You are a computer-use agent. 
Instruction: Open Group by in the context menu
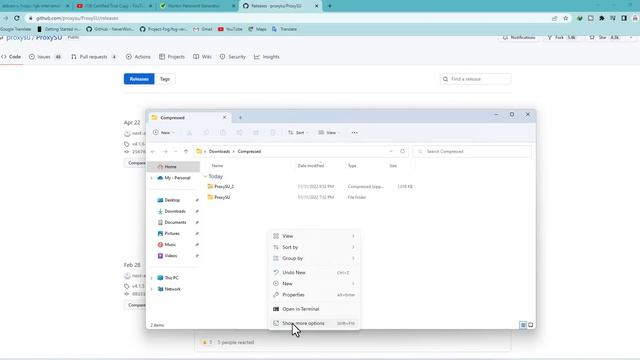(313, 258)
